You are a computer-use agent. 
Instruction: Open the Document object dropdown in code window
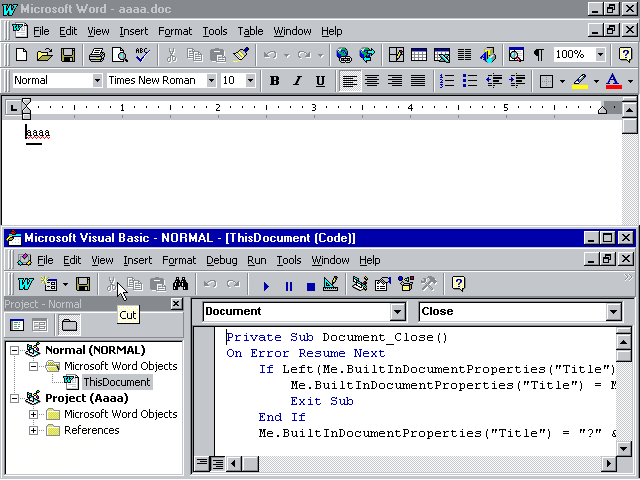(x=397, y=312)
